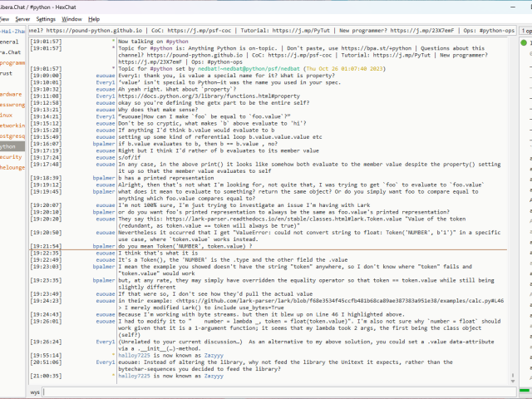Open the Server menu

pyautogui.click(x=22, y=18)
